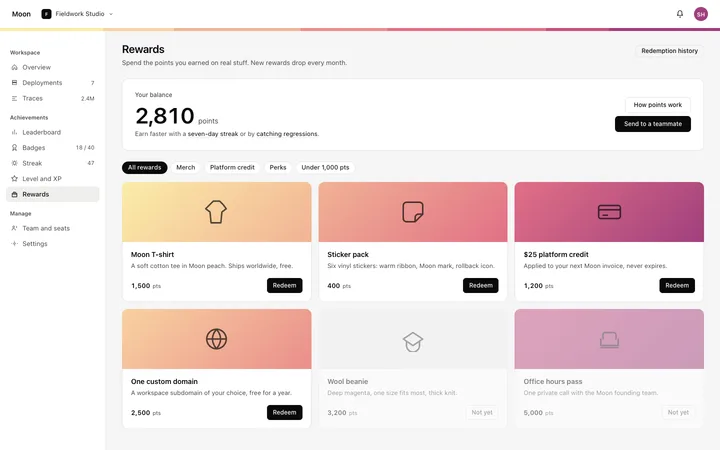Click the Leaderboard bar chart icon
The width and height of the screenshot is (720, 450).
14,132
